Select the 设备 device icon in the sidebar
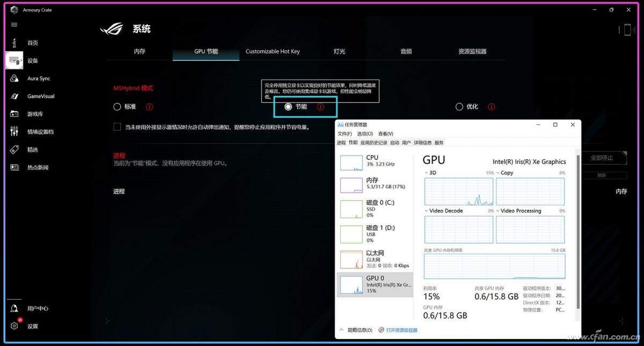 pyautogui.click(x=14, y=61)
